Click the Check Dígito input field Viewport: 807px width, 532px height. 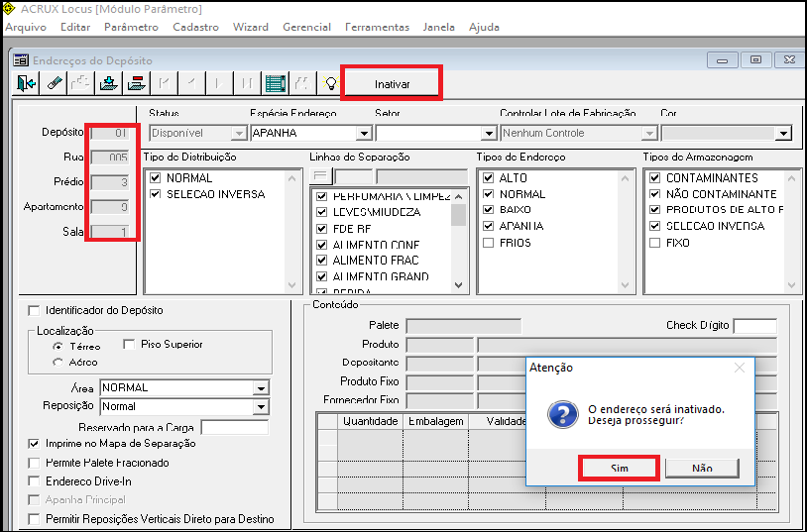(x=755, y=326)
